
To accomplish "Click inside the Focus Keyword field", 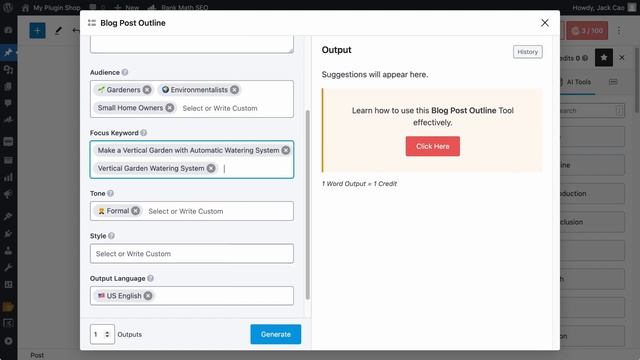I will point(191,159).
